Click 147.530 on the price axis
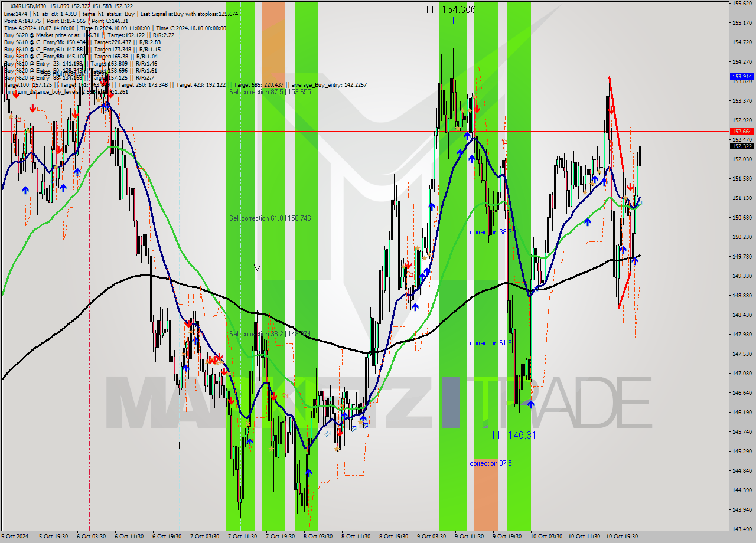The height and width of the screenshot is (543, 756). [742, 354]
